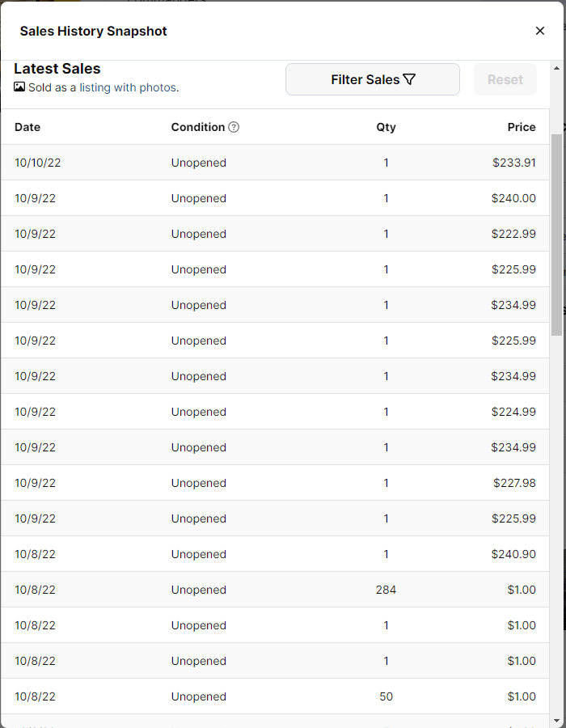The image size is (566, 728).
Task: Click the row with quantity 284
Action: [x=275, y=590]
